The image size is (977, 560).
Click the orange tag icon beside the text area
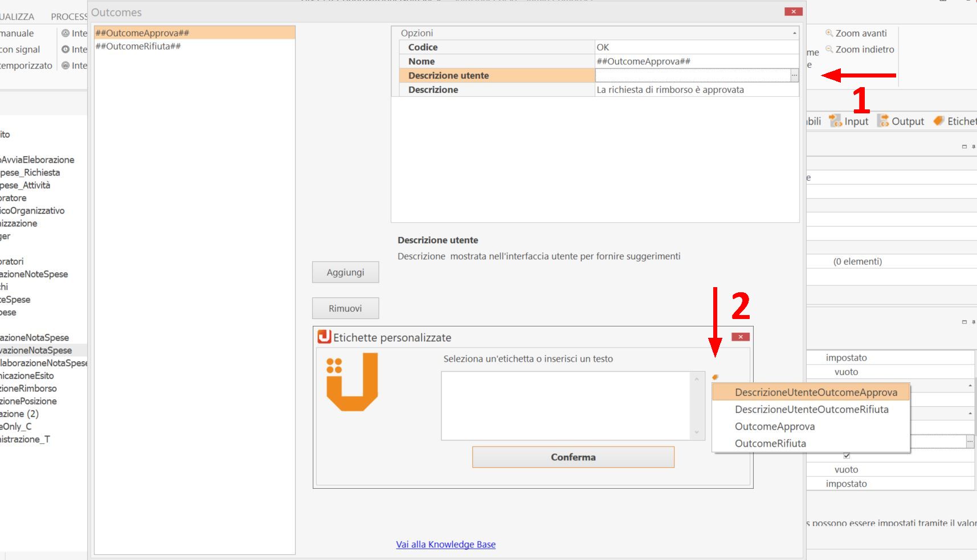[x=715, y=377]
